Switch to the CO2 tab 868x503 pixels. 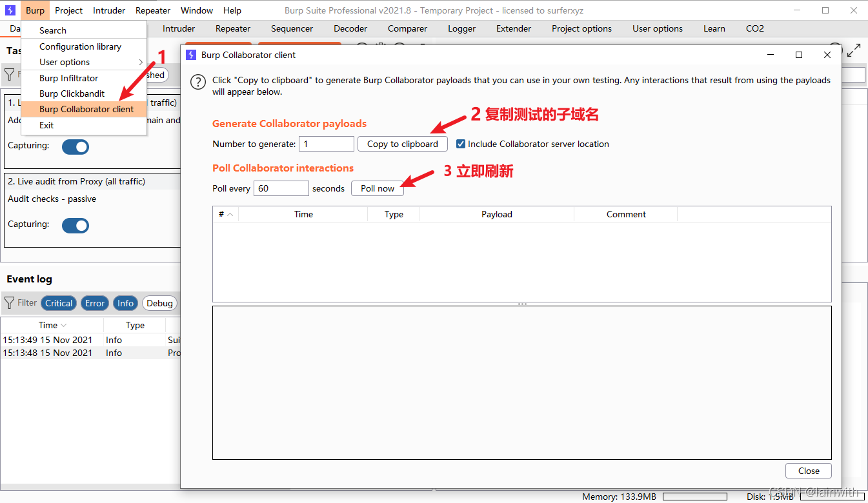click(x=755, y=28)
